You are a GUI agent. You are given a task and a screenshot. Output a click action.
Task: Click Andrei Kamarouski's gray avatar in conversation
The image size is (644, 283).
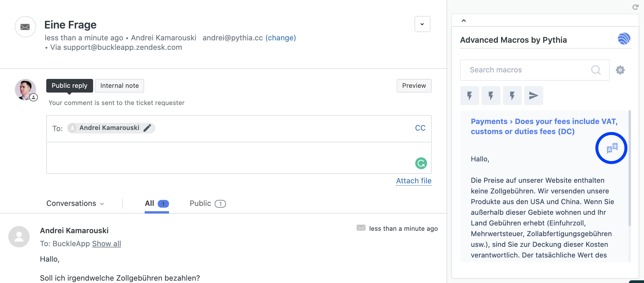tap(19, 237)
